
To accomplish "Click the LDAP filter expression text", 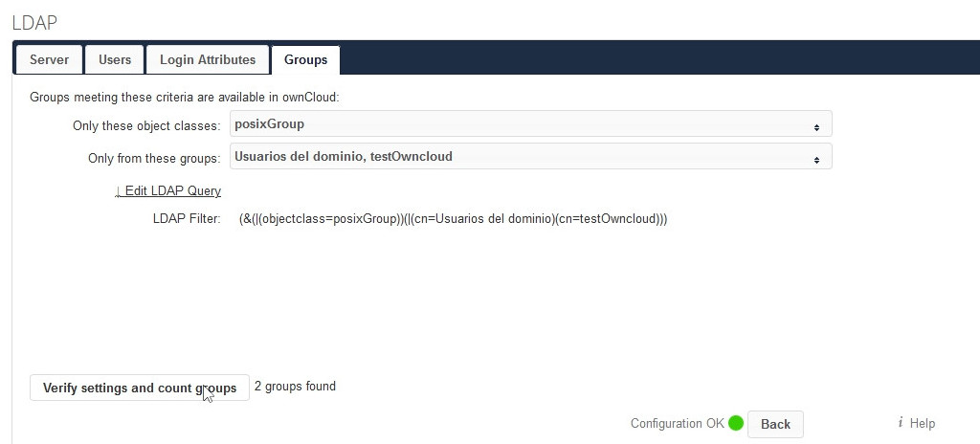I will tap(453, 219).
